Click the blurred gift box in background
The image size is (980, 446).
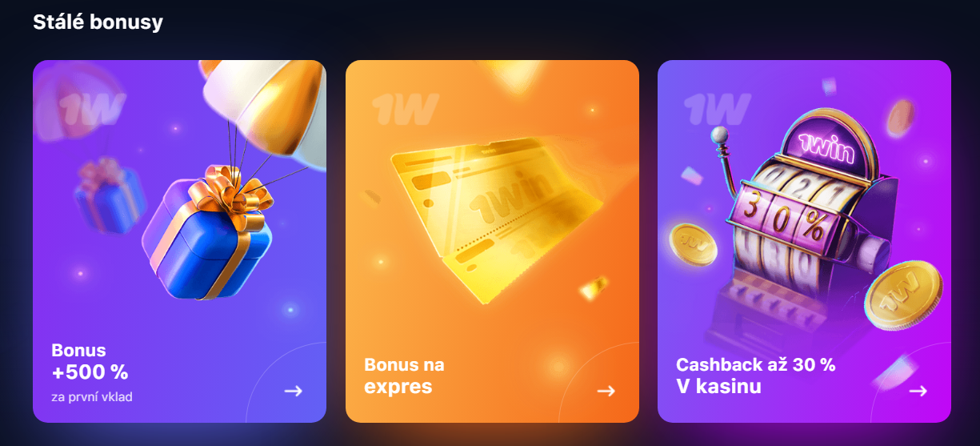click(x=110, y=195)
